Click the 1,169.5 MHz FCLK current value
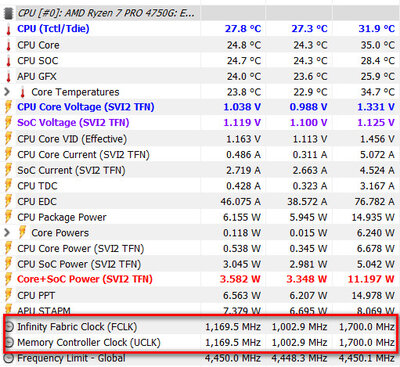This screenshot has width=400, height=367. pyautogui.click(x=233, y=327)
